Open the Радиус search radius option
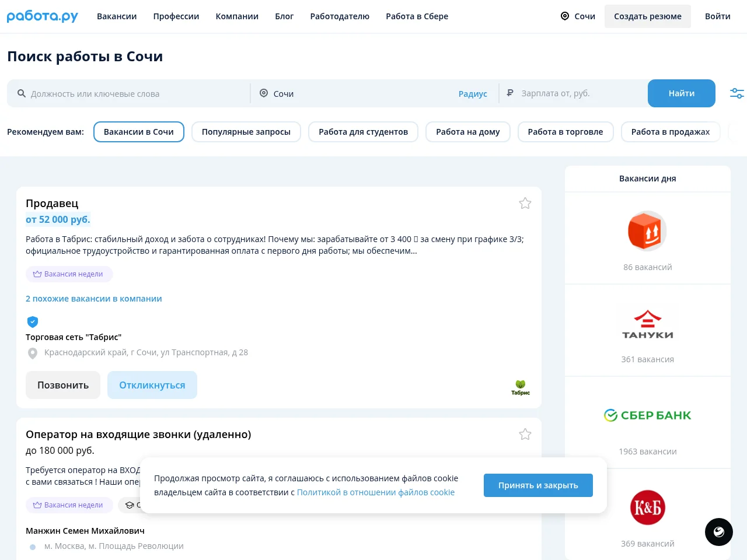Viewport: 747px width, 560px height. coord(473,93)
